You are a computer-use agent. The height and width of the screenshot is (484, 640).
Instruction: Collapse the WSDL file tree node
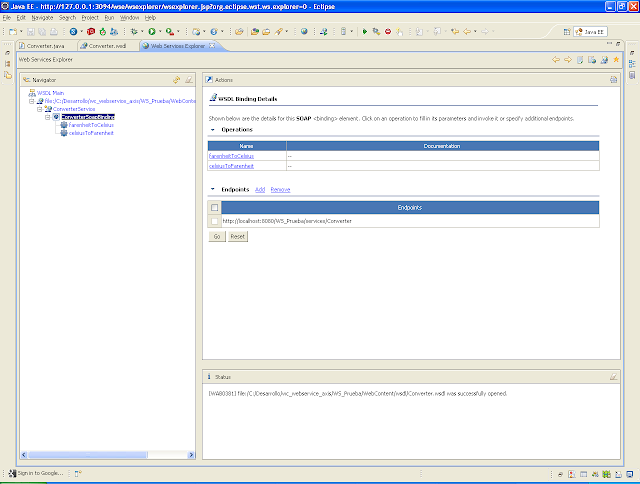tap(31, 101)
